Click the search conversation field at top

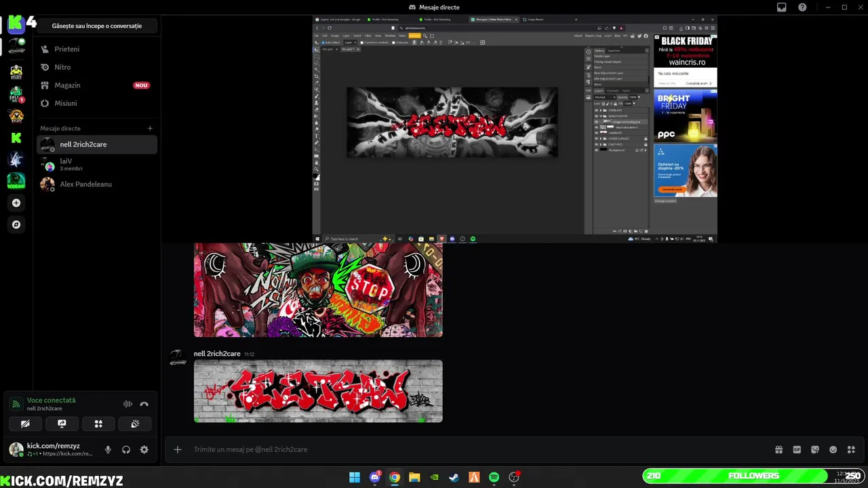(x=97, y=26)
